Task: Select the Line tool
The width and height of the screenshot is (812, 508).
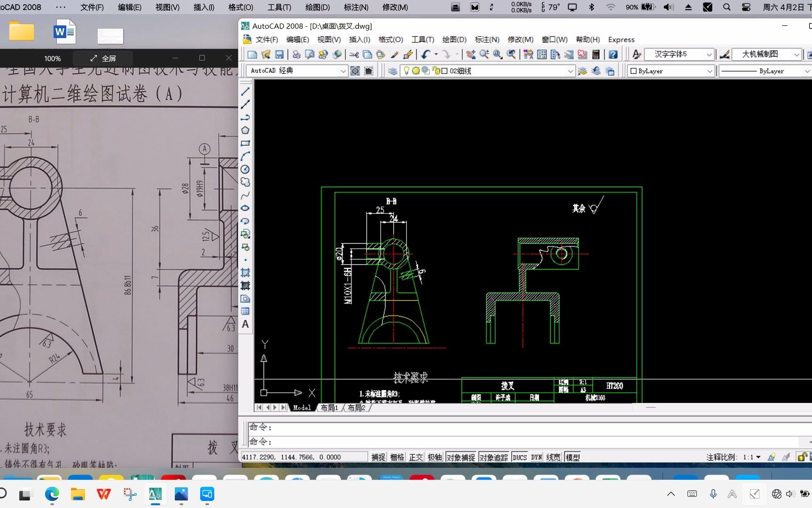Action: [x=245, y=92]
